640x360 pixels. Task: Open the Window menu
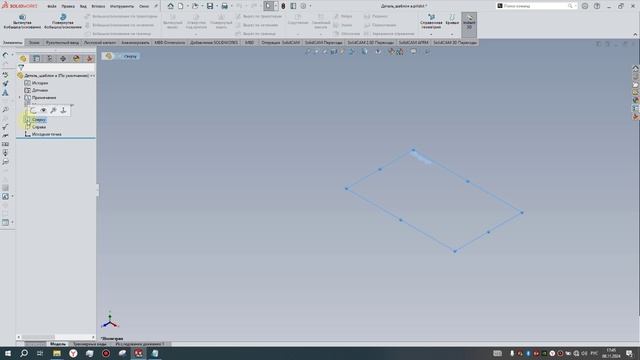tap(144, 6)
